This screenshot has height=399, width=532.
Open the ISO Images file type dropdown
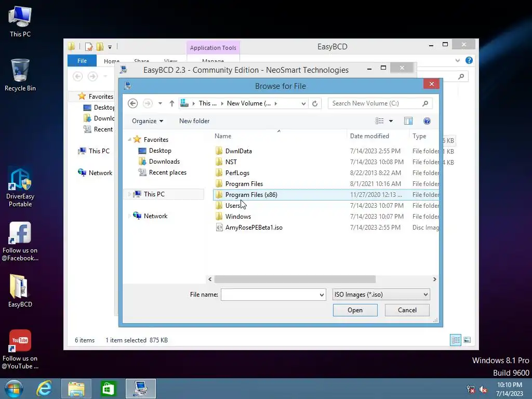click(381, 295)
